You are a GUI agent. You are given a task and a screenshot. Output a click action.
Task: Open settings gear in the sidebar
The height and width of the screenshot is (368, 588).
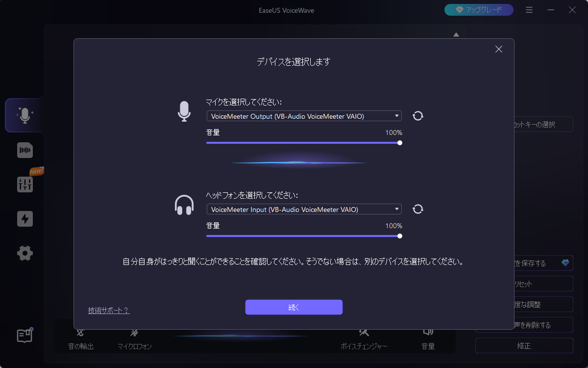click(x=24, y=254)
